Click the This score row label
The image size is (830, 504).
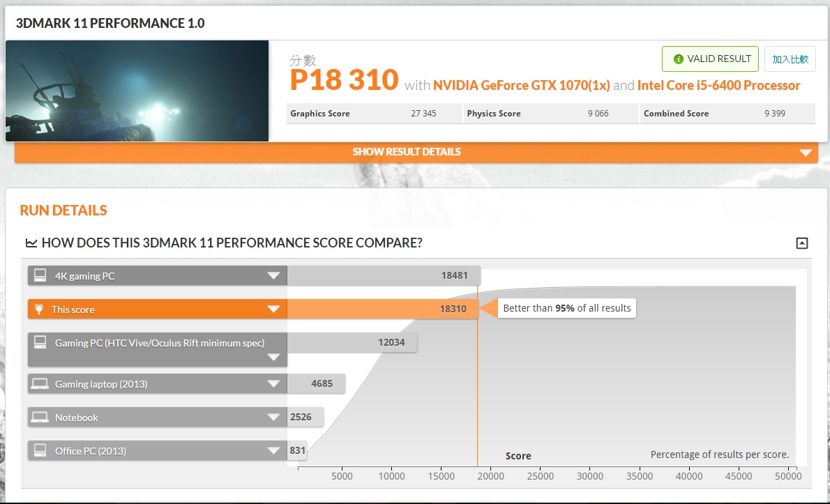click(x=73, y=310)
